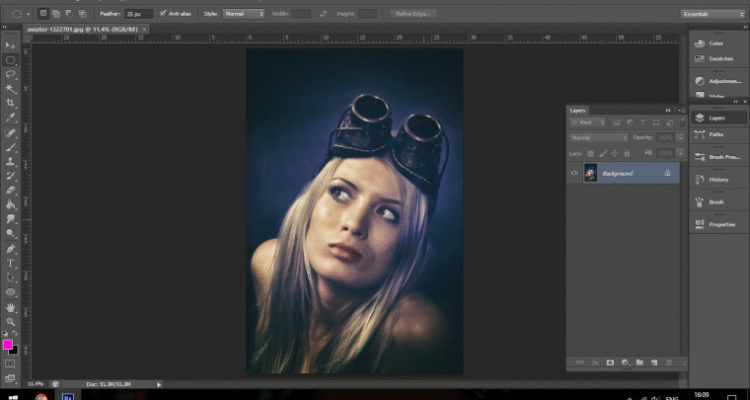Swap foreground and background colors
Screen dimensions: 750x400
(15, 333)
